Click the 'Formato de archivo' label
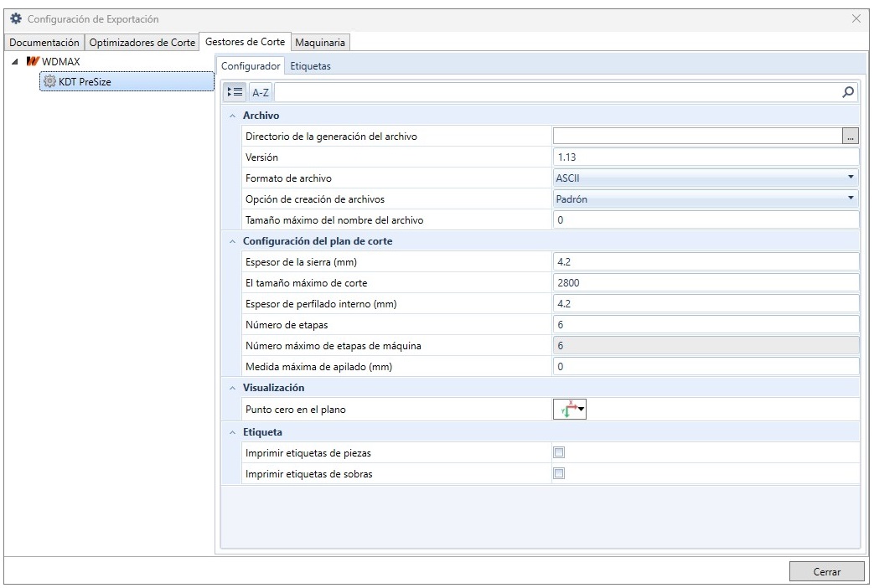Viewport: 874px width, 588px height. coord(288,178)
